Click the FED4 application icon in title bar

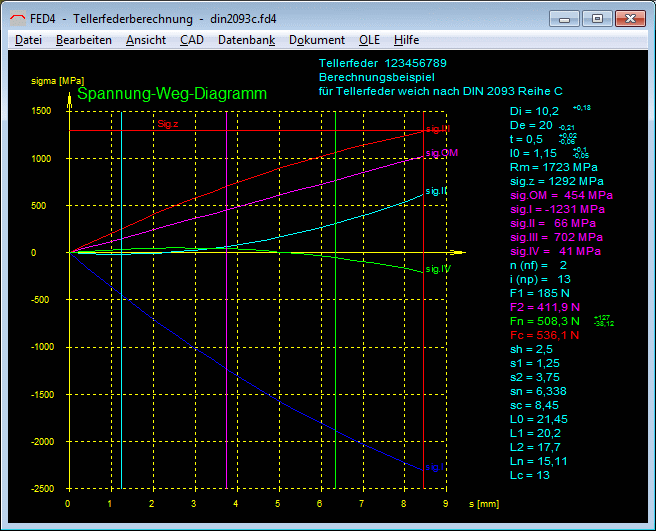click(19, 18)
